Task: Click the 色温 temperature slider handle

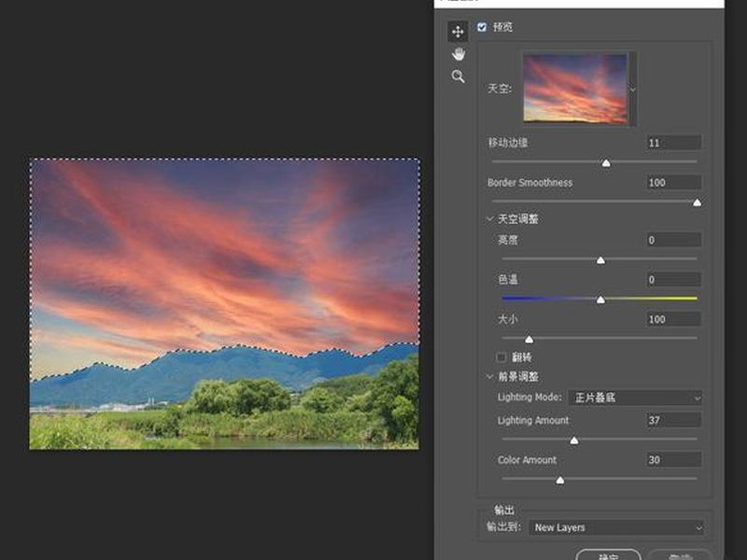Action: [x=600, y=300]
